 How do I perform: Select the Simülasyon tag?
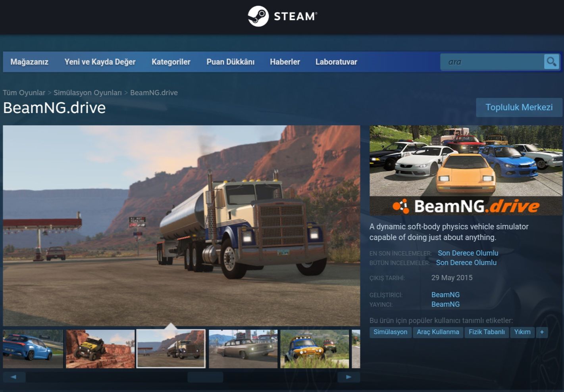pyautogui.click(x=391, y=332)
